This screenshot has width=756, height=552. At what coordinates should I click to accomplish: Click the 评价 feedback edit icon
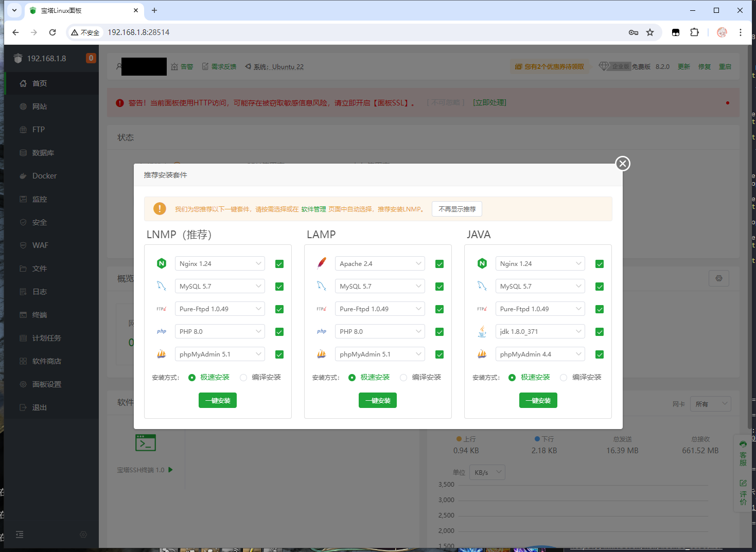[743, 492]
